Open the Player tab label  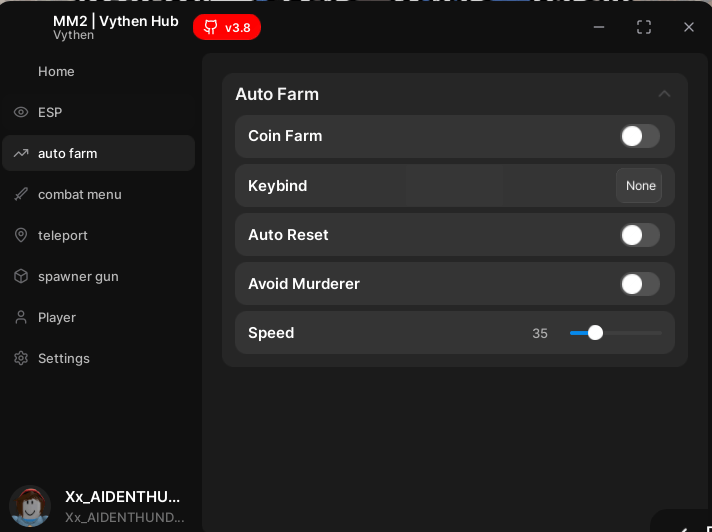click(x=57, y=317)
